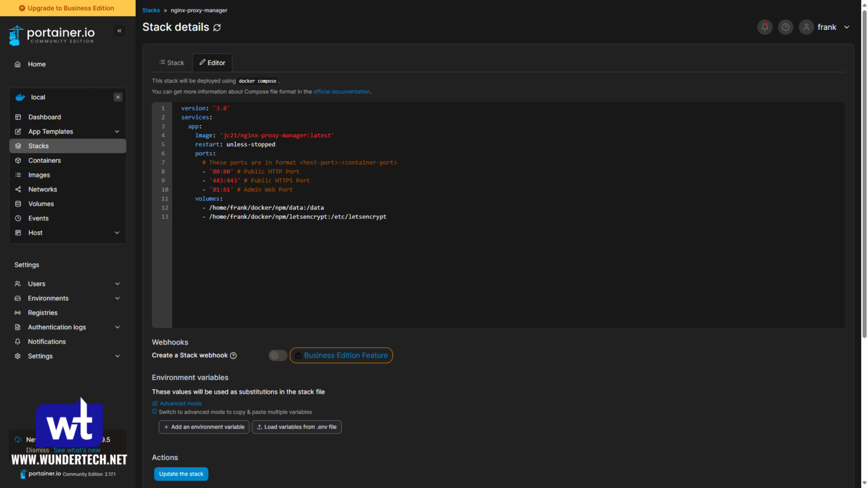
Task: Click the notifications bell icon
Action: click(x=765, y=27)
